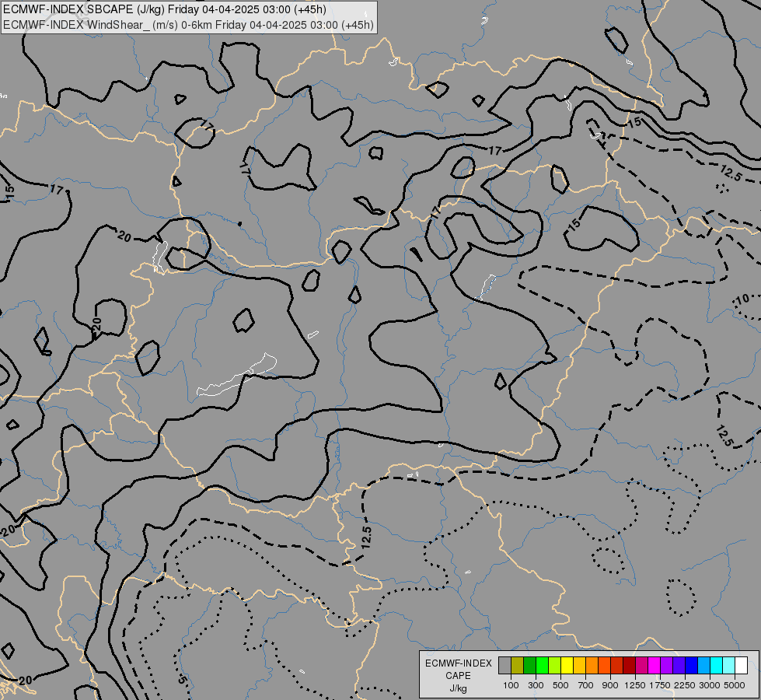Click the 1750 legend tick value

point(660,685)
